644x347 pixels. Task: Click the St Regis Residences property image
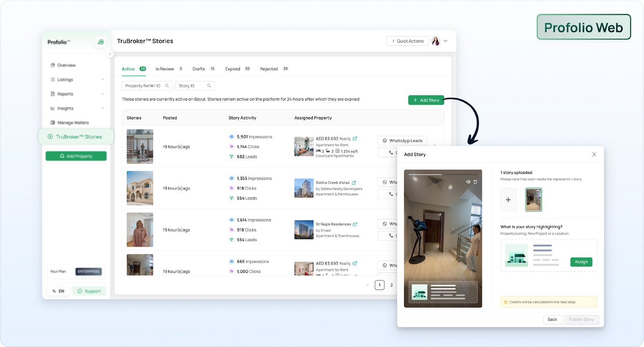pos(304,230)
